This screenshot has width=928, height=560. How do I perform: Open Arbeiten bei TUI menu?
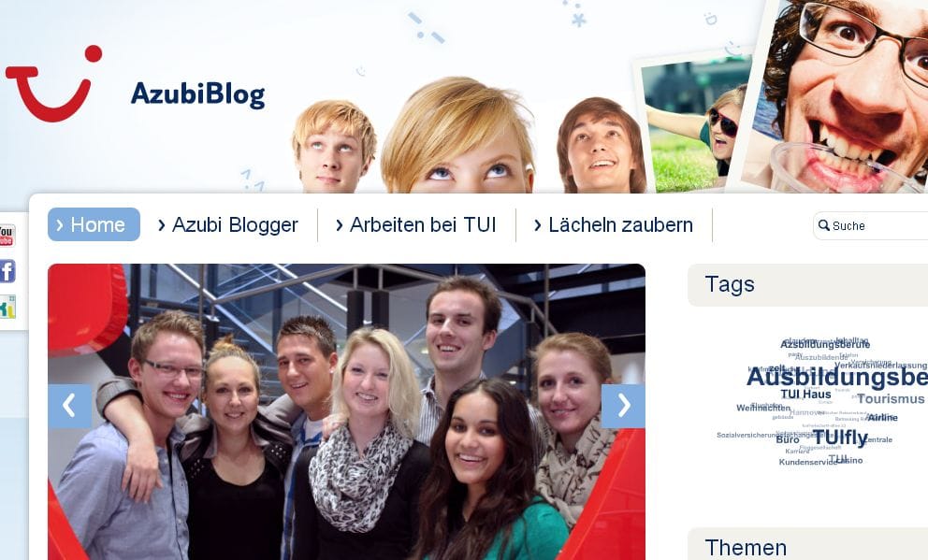pos(416,225)
